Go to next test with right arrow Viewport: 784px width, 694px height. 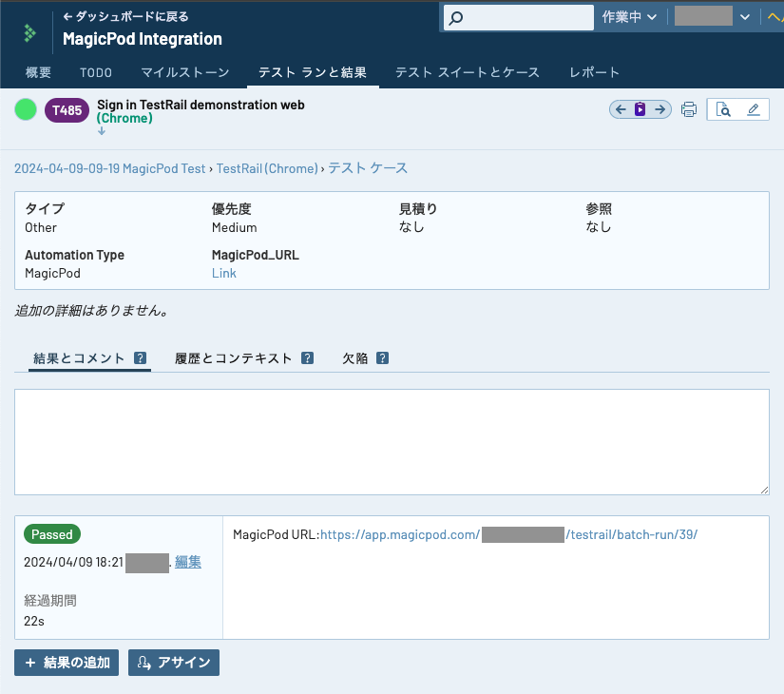[660, 109]
